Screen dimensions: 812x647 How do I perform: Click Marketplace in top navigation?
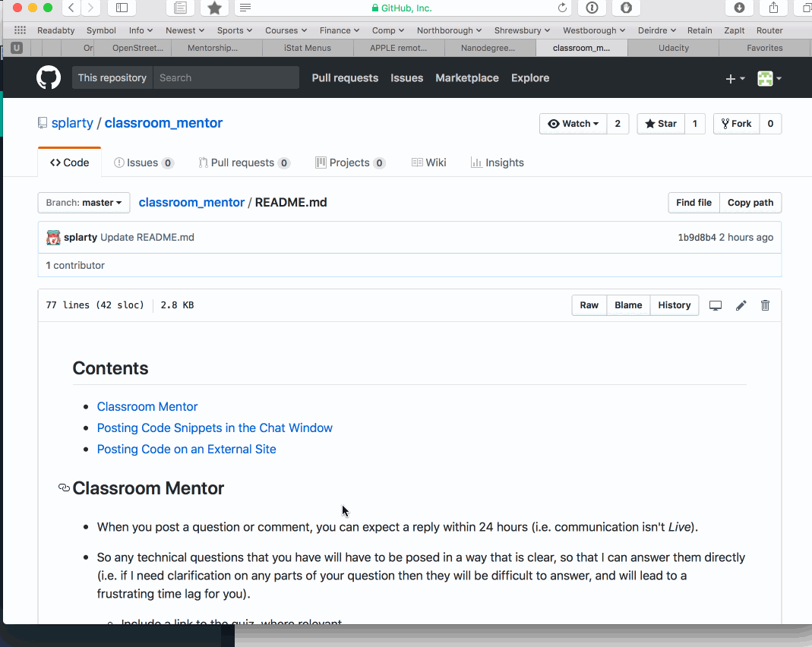tap(467, 78)
